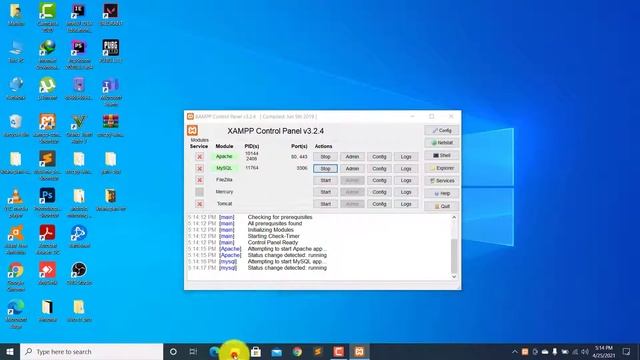The image size is (640, 360).
Task: Toggle Apache service install mark
Action: point(199,157)
